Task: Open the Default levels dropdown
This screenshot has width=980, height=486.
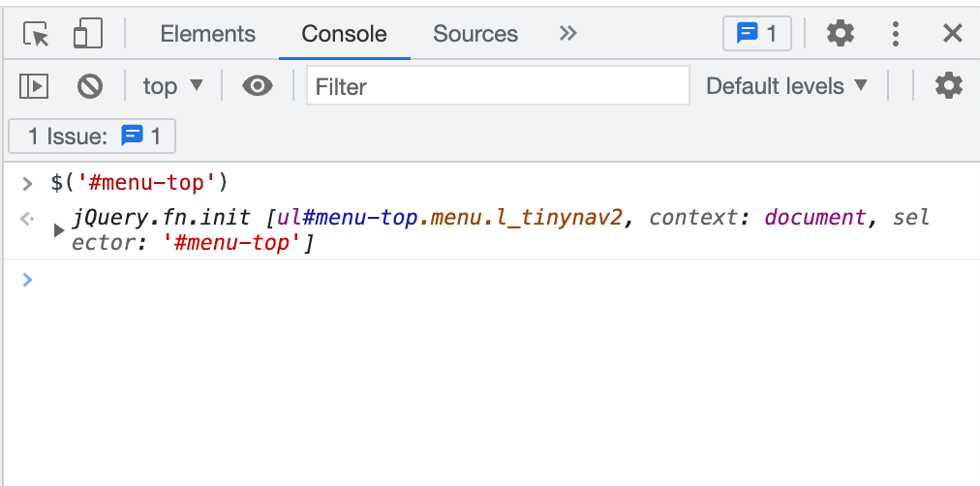Action: [x=787, y=85]
